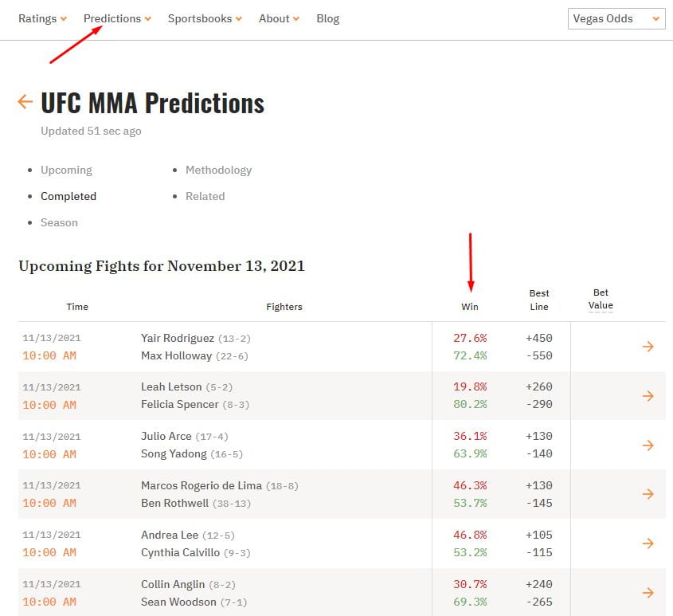Open details arrow for Lee vs Calvillo

[648, 543]
